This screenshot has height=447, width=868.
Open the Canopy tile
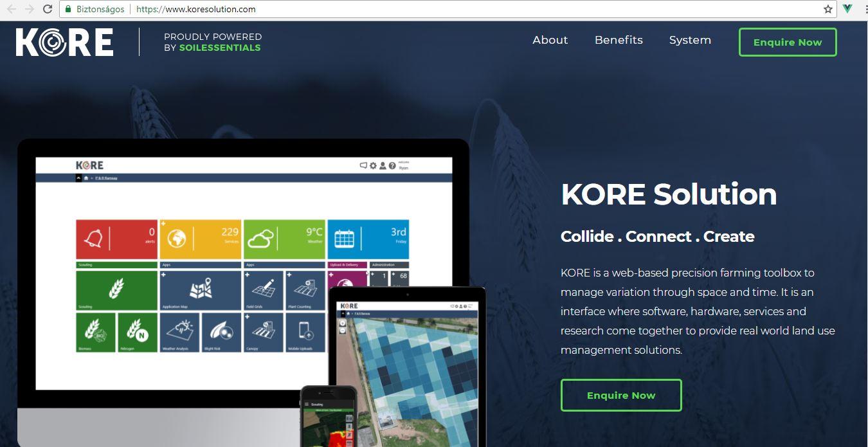point(263,333)
